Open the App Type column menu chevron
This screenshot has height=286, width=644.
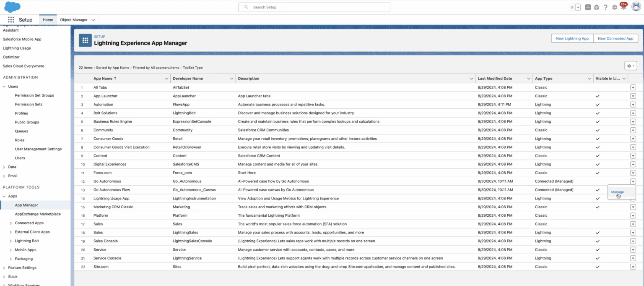pyautogui.click(x=589, y=79)
